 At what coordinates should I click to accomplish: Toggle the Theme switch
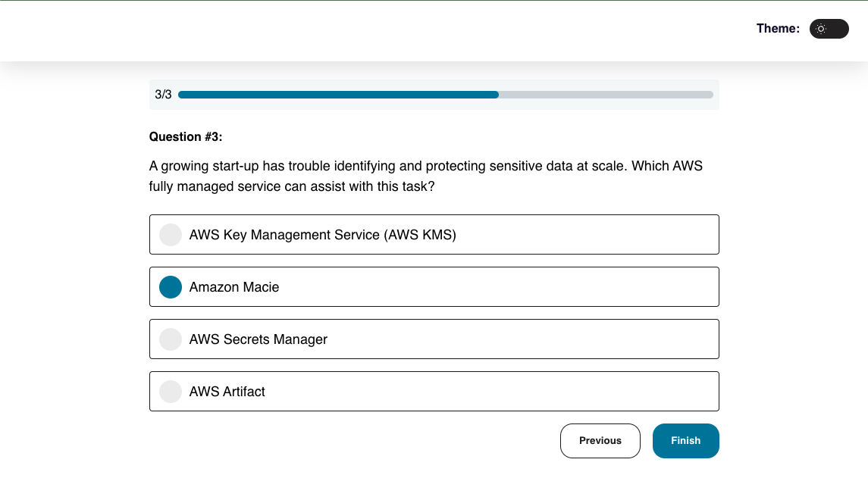click(x=829, y=29)
